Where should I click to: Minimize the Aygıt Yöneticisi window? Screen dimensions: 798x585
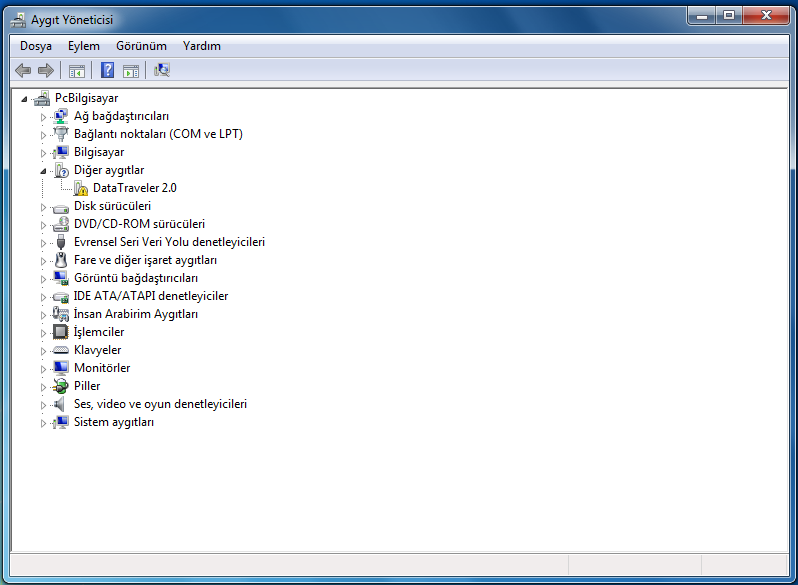[702, 16]
